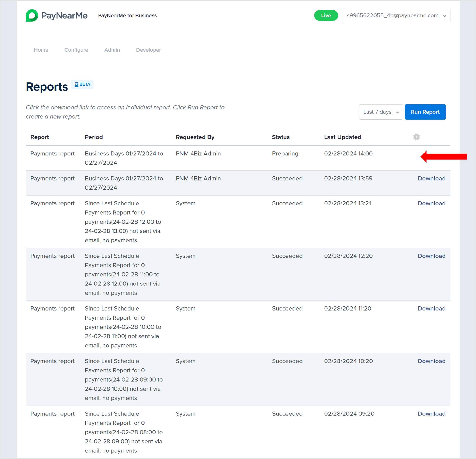Click the PayNearMe logo icon
Viewport: 476px width, 459px height.
(x=32, y=16)
